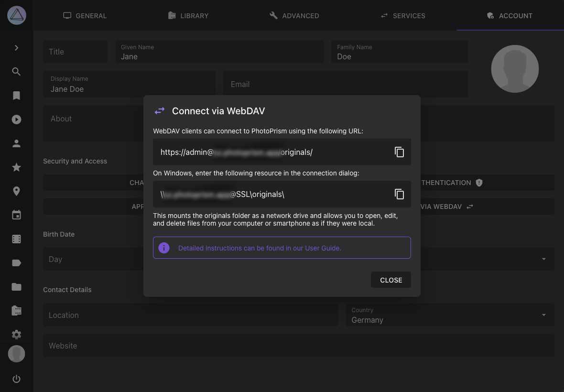Log out using the power icon

pos(16,379)
